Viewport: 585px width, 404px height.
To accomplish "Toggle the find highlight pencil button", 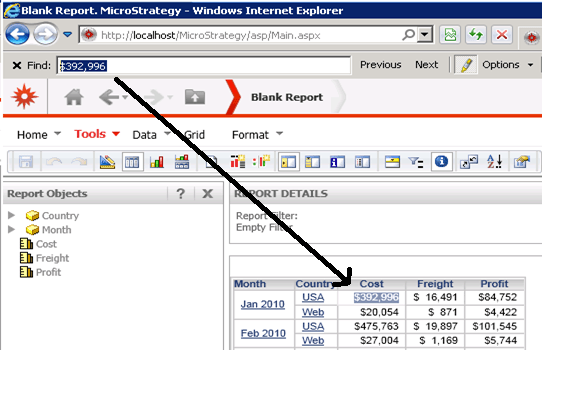I will coord(466,65).
